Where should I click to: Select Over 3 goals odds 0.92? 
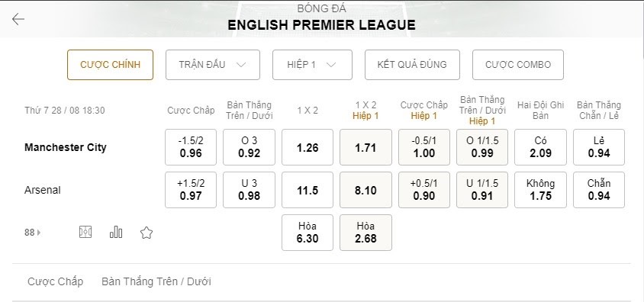pyautogui.click(x=249, y=147)
